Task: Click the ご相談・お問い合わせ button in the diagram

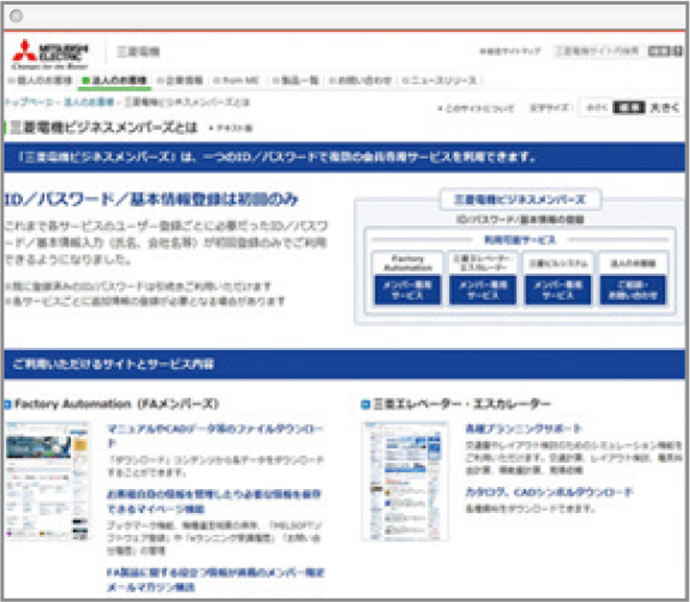Action: (633, 290)
